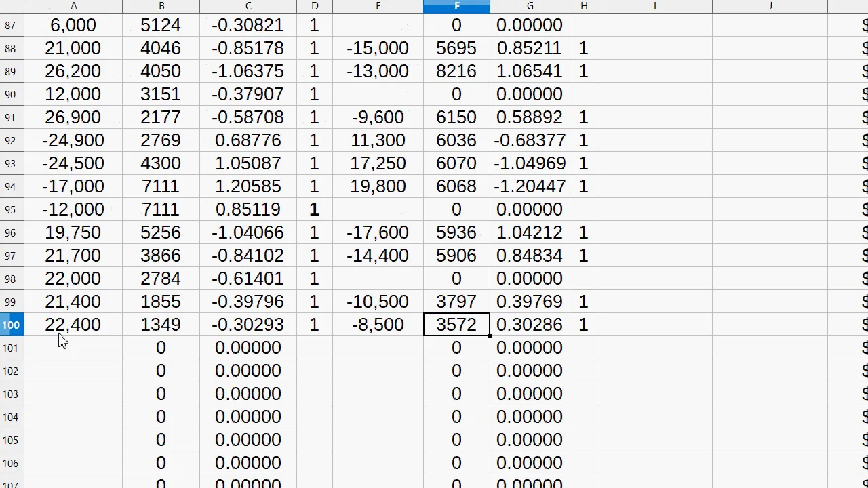Click cell containing 17,250
868x488 pixels.
(378, 163)
